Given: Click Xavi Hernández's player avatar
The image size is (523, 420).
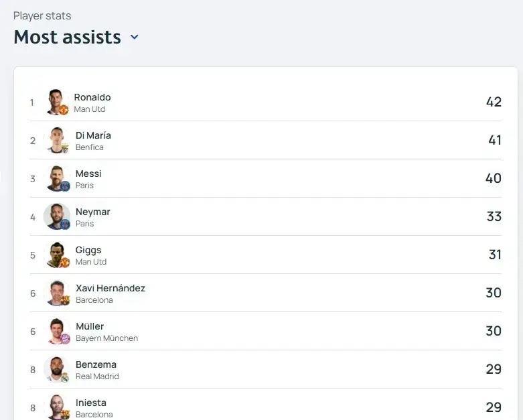Looking at the screenshot, I should click(x=57, y=293).
